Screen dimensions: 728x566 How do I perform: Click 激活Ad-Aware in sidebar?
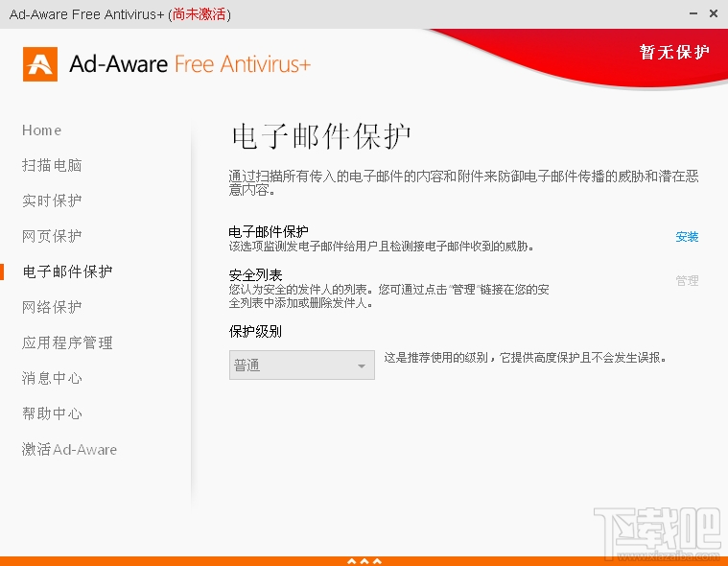pos(69,449)
